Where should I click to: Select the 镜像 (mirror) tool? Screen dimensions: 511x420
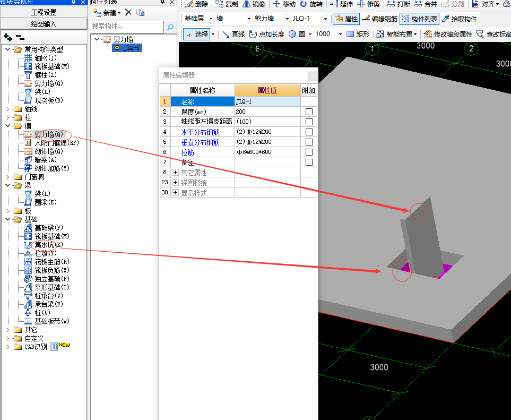pos(254,4)
